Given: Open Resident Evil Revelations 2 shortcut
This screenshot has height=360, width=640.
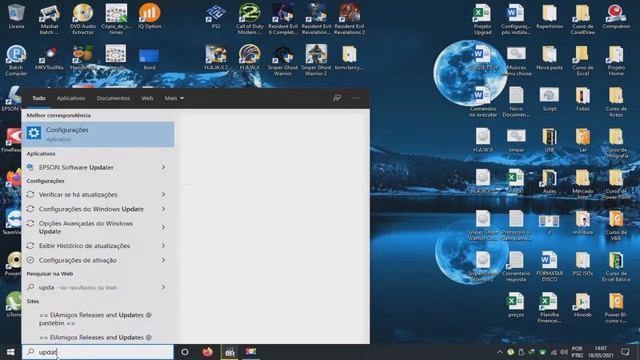Looking at the screenshot, I should [349, 19].
